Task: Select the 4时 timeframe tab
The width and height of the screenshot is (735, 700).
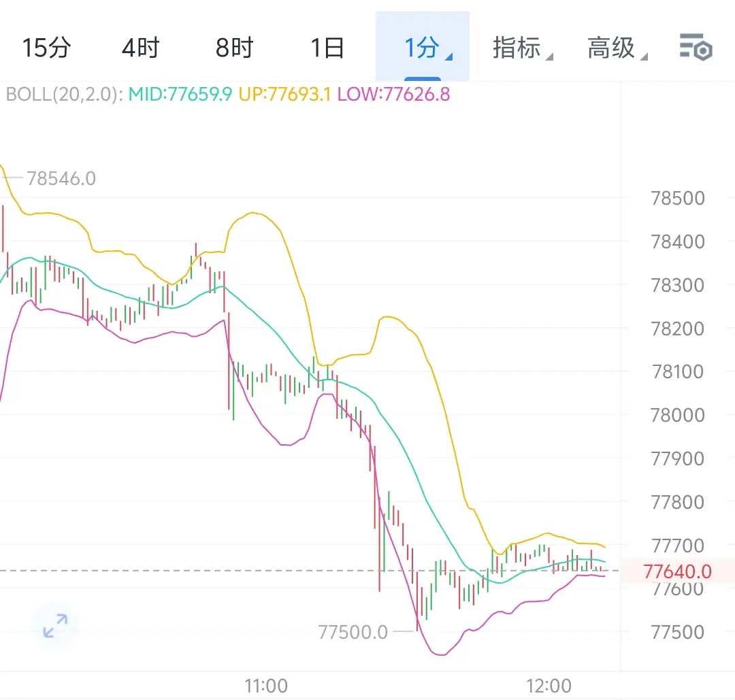Action: click(141, 48)
